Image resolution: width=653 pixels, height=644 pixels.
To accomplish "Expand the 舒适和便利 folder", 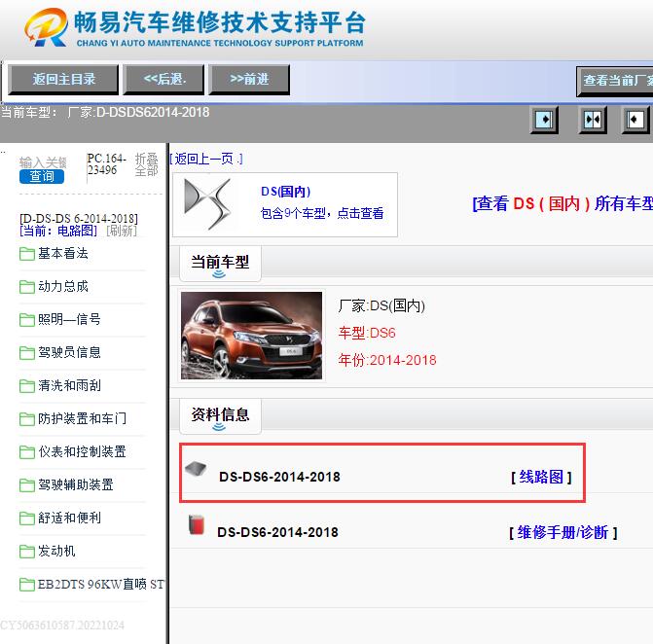I will [x=69, y=518].
